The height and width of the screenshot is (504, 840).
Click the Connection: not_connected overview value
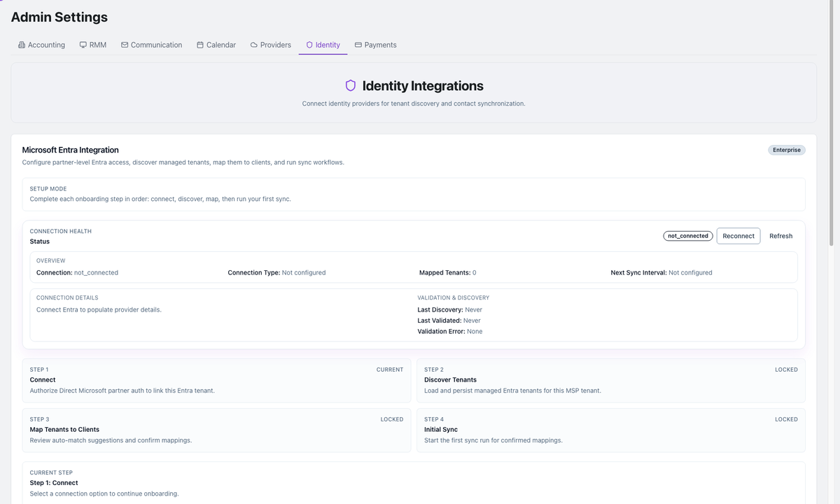pos(77,272)
